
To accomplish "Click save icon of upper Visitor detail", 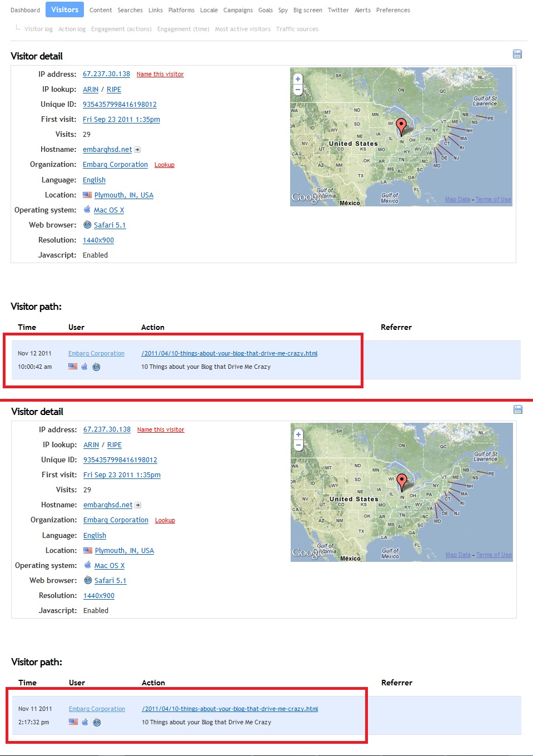I will tap(517, 54).
